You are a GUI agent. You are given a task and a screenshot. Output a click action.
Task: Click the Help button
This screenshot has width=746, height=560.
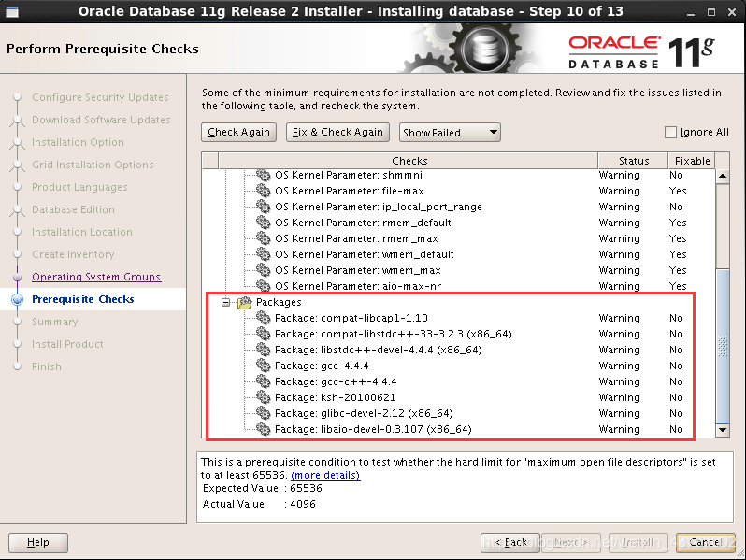[38, 542]
